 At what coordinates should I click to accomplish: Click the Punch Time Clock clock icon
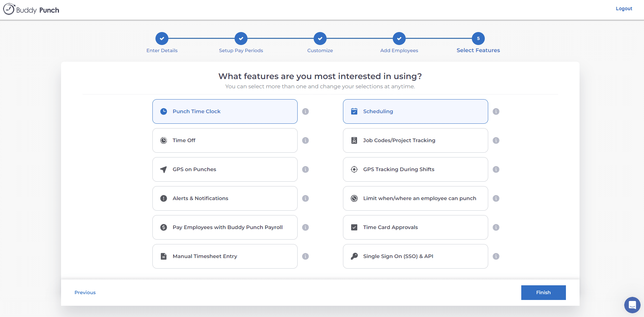click(164, 111)
